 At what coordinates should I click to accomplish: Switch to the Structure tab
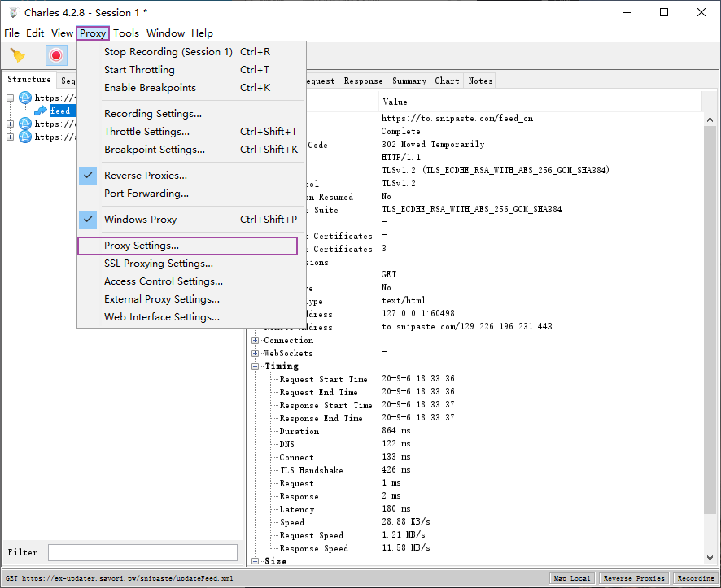(29, 80)
